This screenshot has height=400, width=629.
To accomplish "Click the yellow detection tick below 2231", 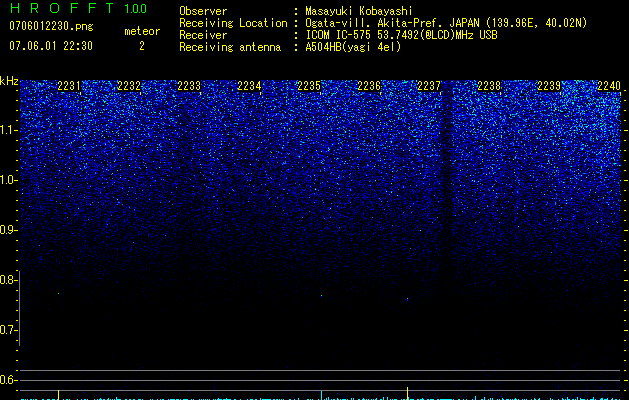I will click(59, 395).
